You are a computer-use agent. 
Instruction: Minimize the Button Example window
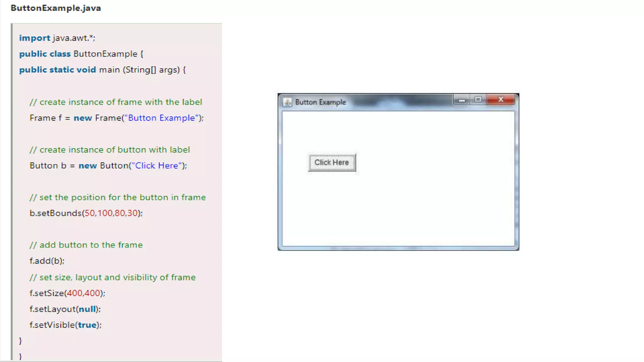coord(462,100)
